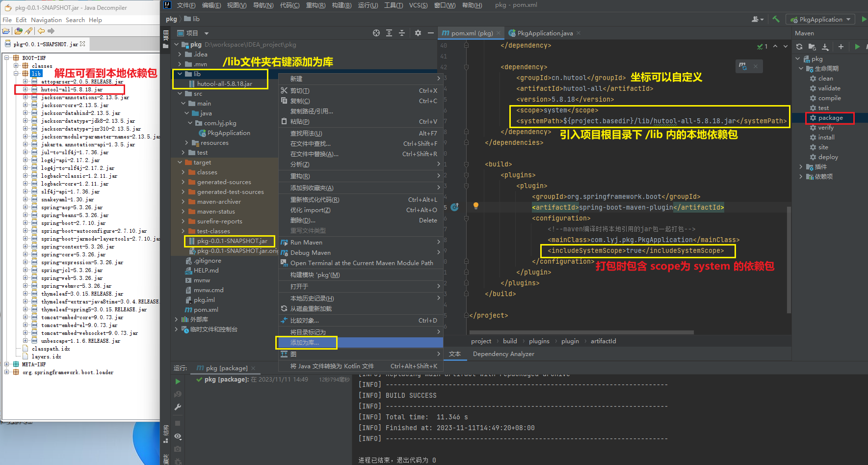Click Maven run goal play icon
Screen dimensions: 868x465
(x=857, y=47)
